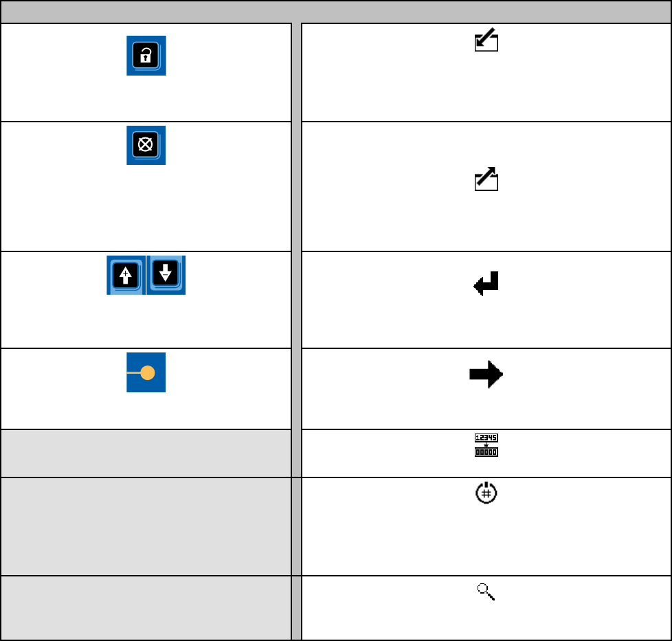Click blank space in the padlock cell

point(146,98)
